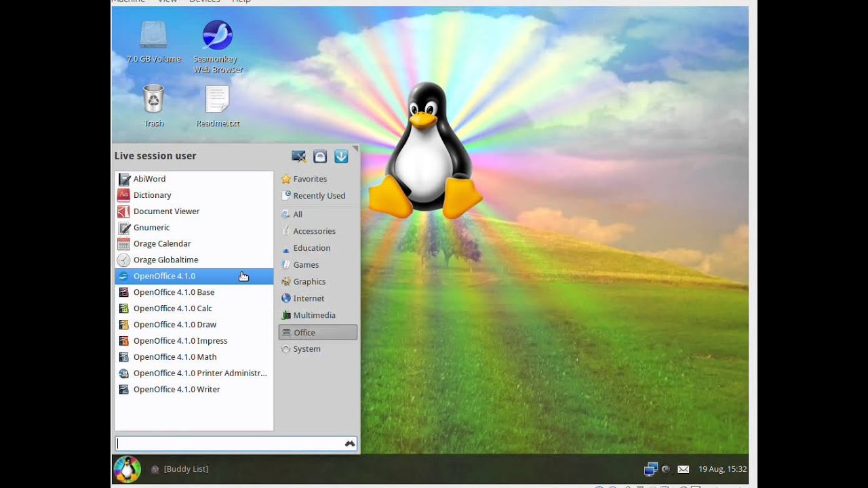Select the Education category
The image size is (868, 488).
(x=317, y=248)
